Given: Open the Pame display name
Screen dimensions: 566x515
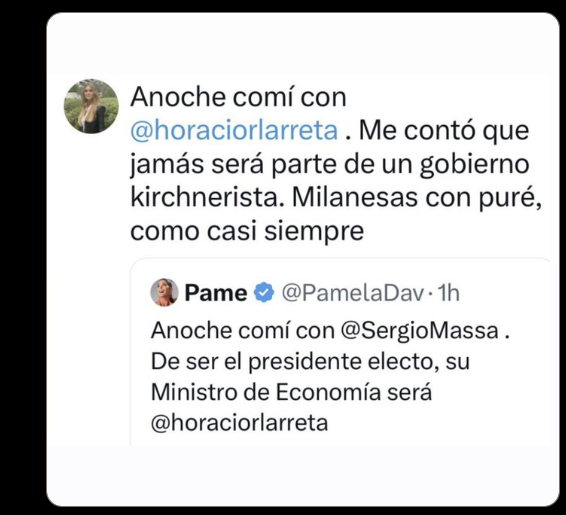Looking at the screenshot, I should [x=216, y=293].
